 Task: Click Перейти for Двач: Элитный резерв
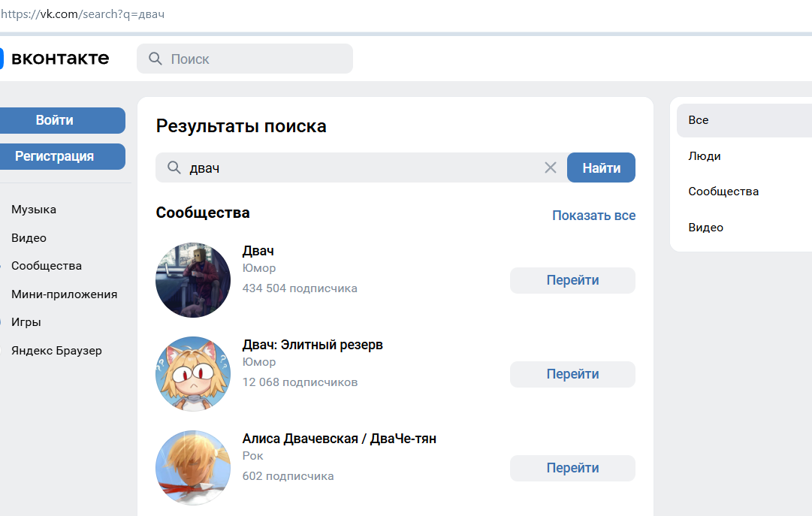(572, 374)
